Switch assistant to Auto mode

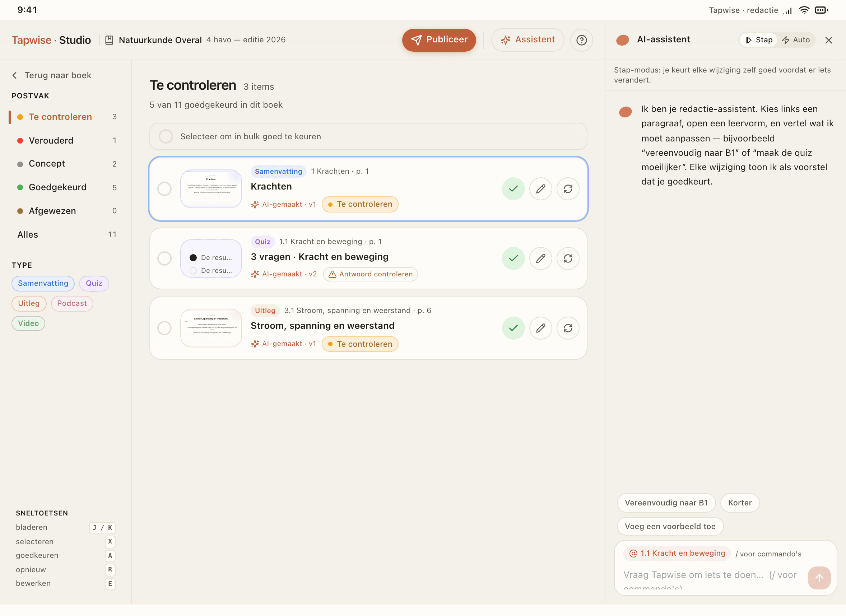click(796, 40)
